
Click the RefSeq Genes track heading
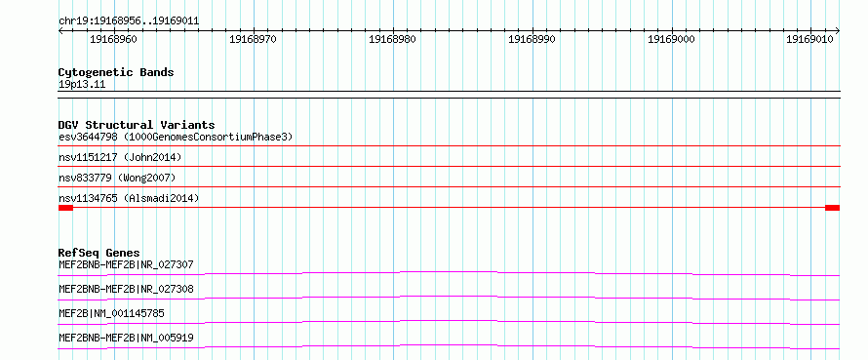pyautogui.click(x=99, y=253)
